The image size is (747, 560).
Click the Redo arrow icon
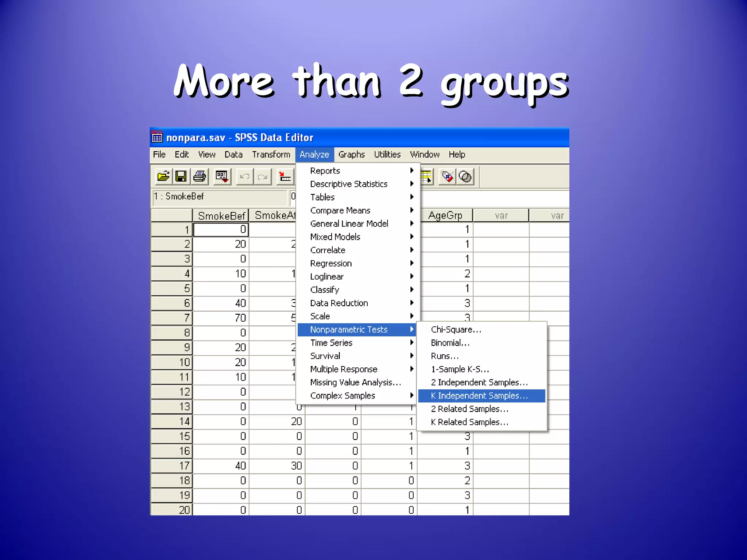pos(263,177)
